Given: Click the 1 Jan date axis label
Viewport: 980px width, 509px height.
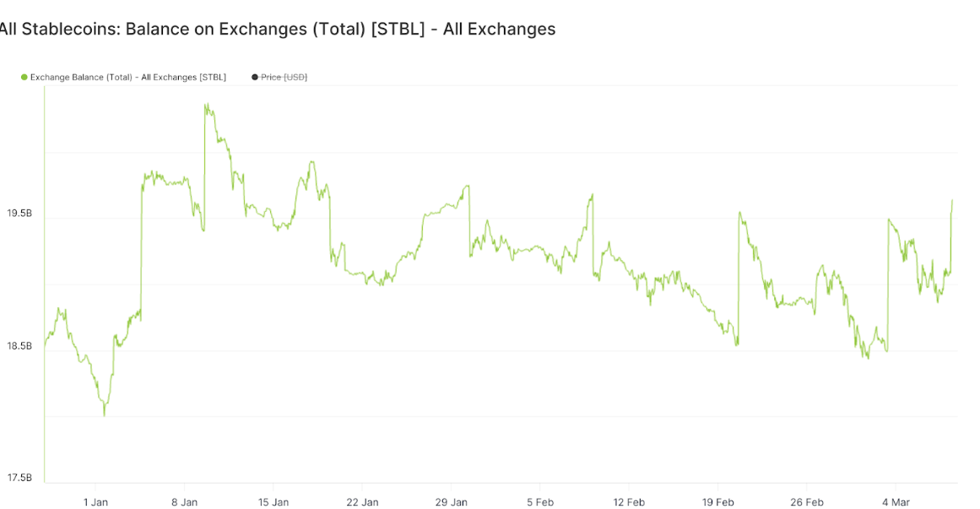Looking at the screenshot, I should (x=95, y=502).
